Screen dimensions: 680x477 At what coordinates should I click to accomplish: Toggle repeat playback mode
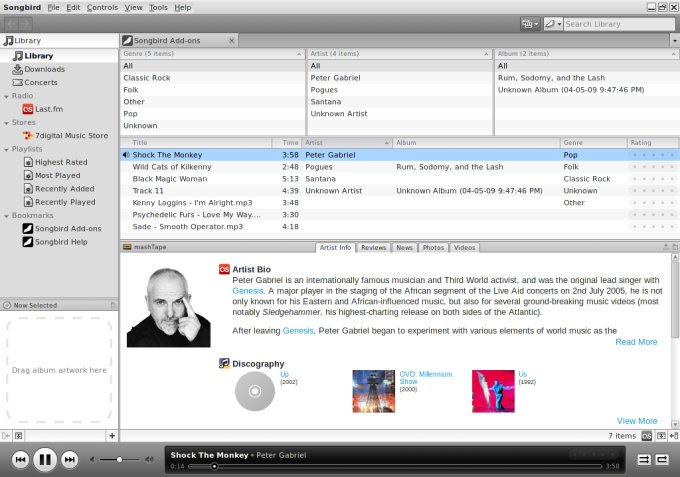tap(662, 459)
